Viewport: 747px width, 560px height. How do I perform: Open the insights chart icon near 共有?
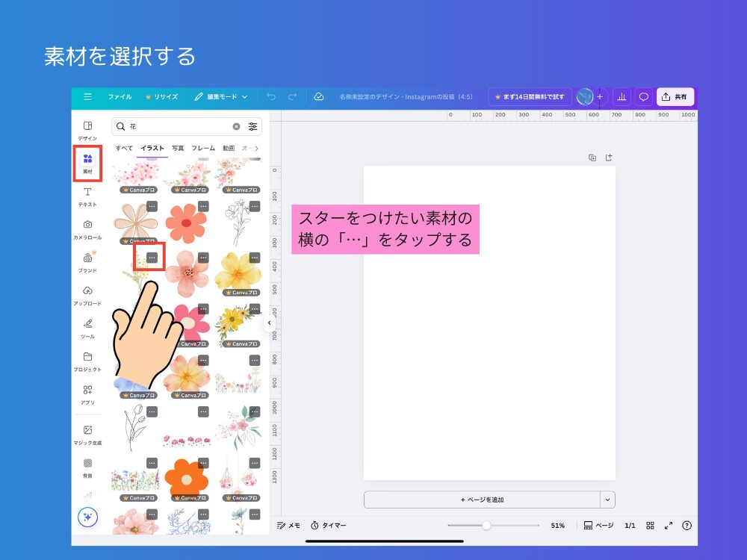tap(622, 96)
